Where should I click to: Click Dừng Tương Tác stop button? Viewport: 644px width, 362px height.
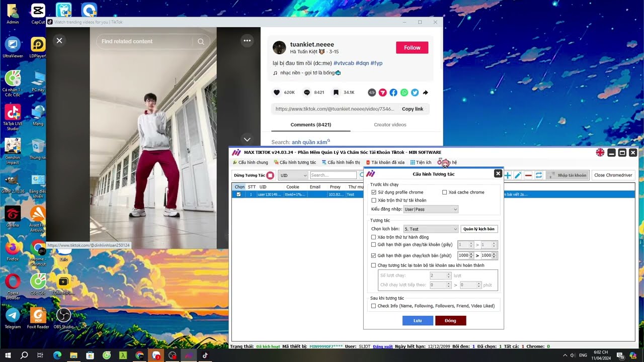click(x=254, y=175)
